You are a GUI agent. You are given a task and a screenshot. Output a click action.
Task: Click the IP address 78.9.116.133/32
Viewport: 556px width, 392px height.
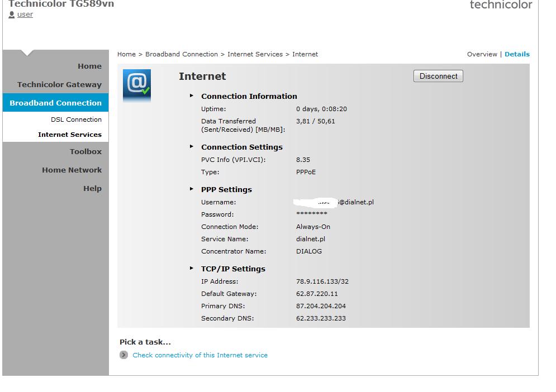pyautogui.click(x=322, y=282)
